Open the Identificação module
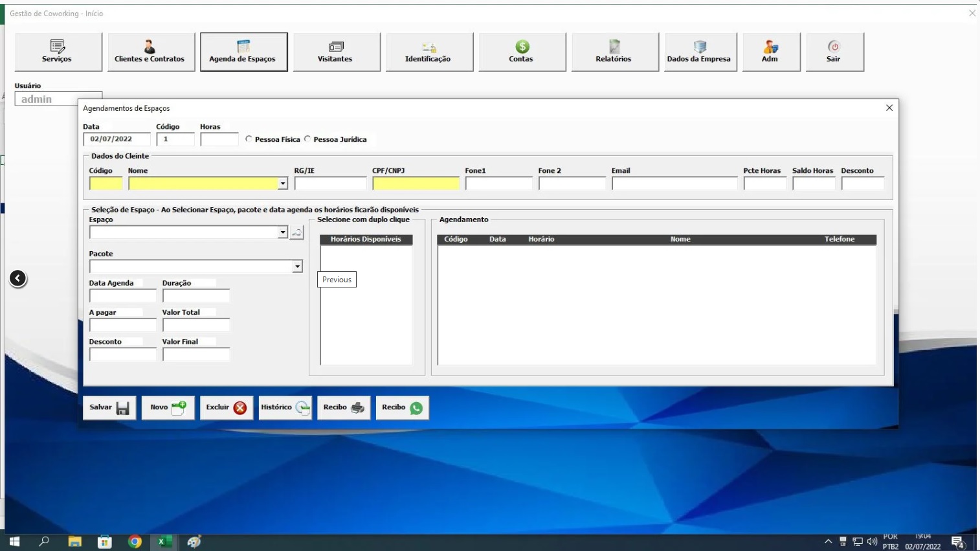The height and width of the screenshot is (551, 980). click(429, 52)
